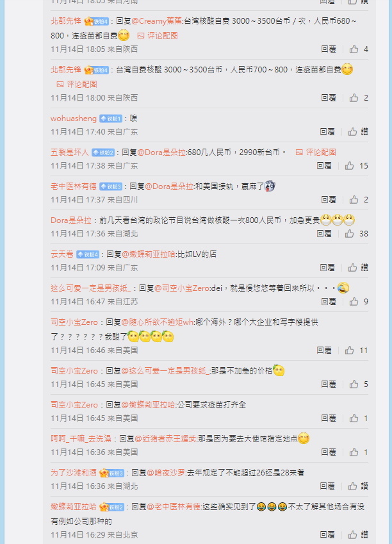Click 嫩蝶莉亚拉哈's username at bottom

pos(74,507)
